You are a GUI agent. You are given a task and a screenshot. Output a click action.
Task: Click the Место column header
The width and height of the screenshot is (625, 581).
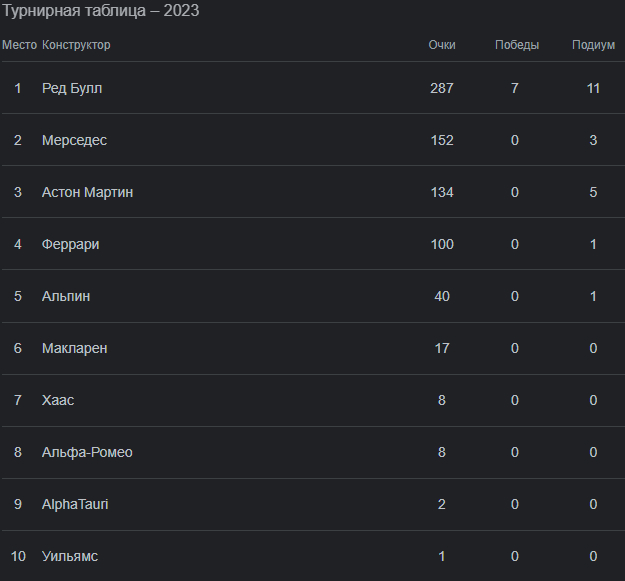pos(19,45)
